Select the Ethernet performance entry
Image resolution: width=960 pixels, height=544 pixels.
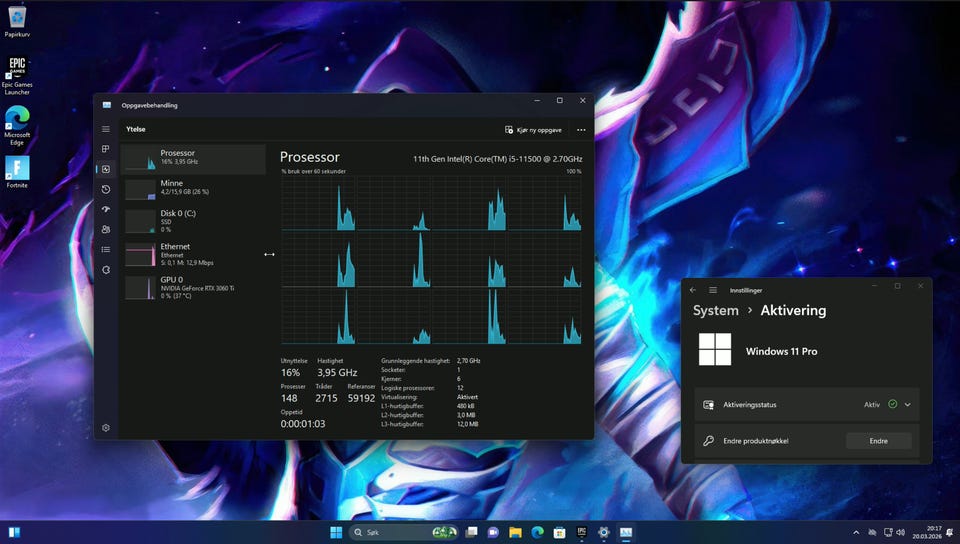coord(194,252)
